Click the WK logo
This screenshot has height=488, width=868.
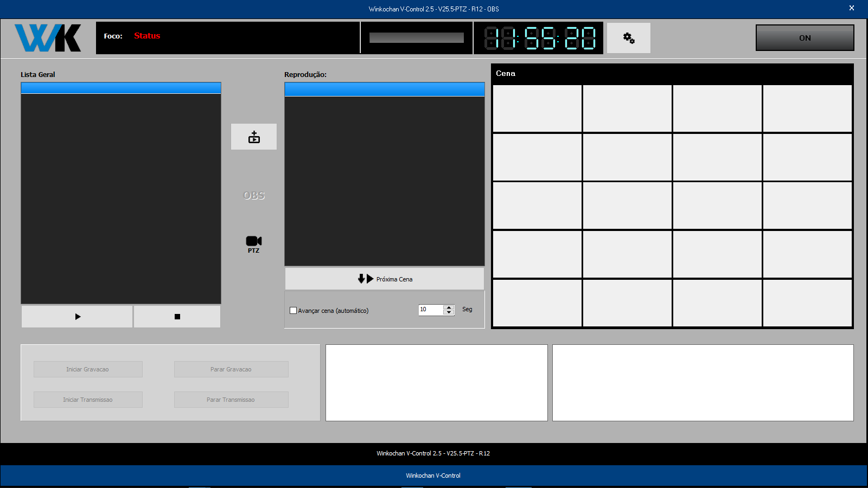[x=48, y=37]
